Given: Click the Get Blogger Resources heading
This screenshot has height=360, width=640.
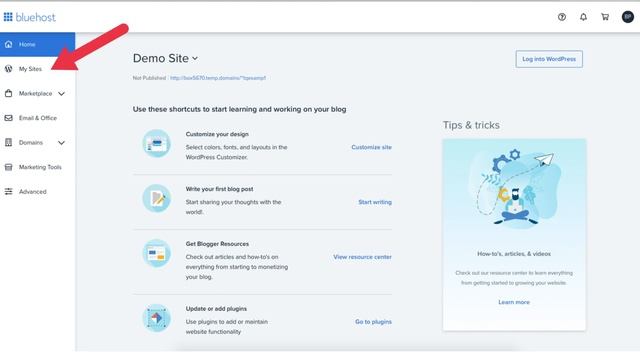Looking at the screenshot, I should [x=217, y=244].
